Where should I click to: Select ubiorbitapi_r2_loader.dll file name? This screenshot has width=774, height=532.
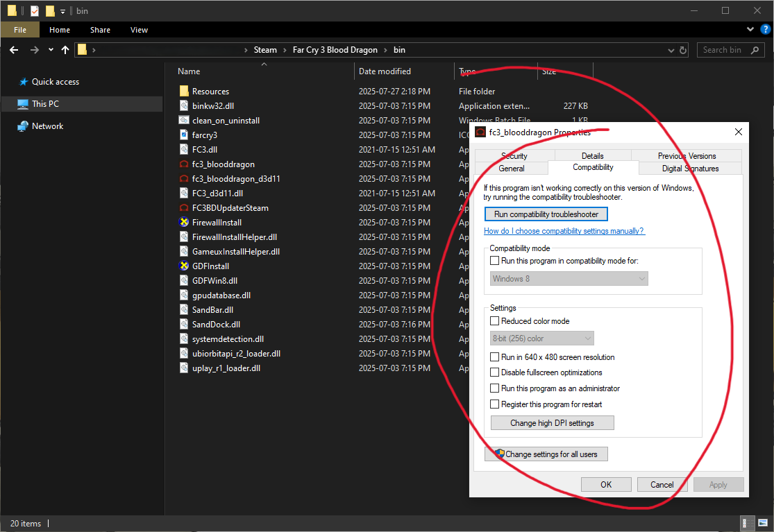pos(237,354)
